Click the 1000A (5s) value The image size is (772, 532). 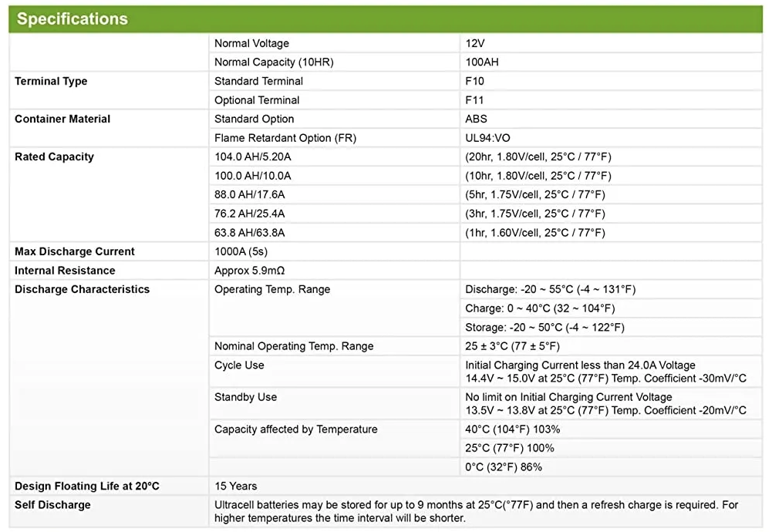(x=241, y=252)
